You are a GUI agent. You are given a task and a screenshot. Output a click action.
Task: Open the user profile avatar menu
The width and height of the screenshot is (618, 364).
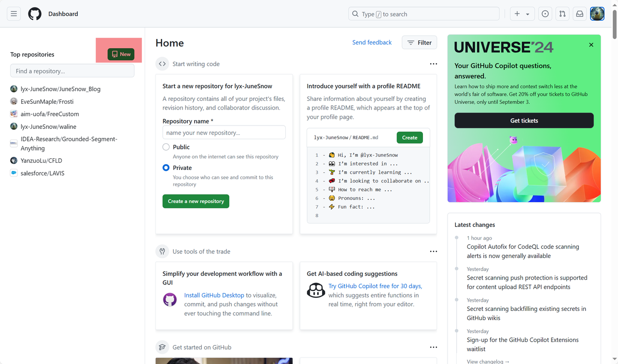tap(597, 14)
